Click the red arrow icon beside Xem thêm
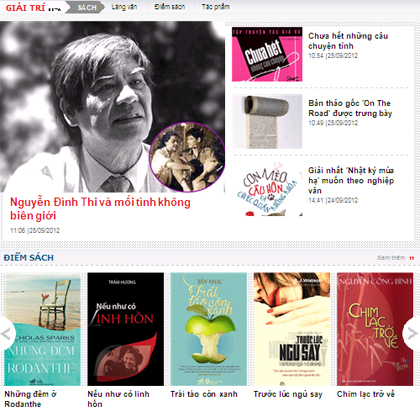This screenshot has height=417, width=420. 412,258
